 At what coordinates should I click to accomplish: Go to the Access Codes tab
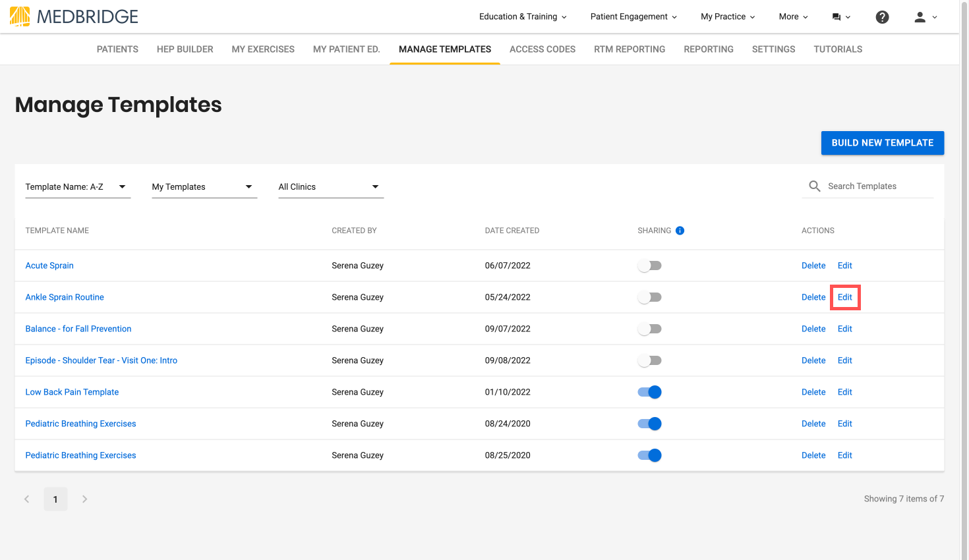click(x=543, y=49)
